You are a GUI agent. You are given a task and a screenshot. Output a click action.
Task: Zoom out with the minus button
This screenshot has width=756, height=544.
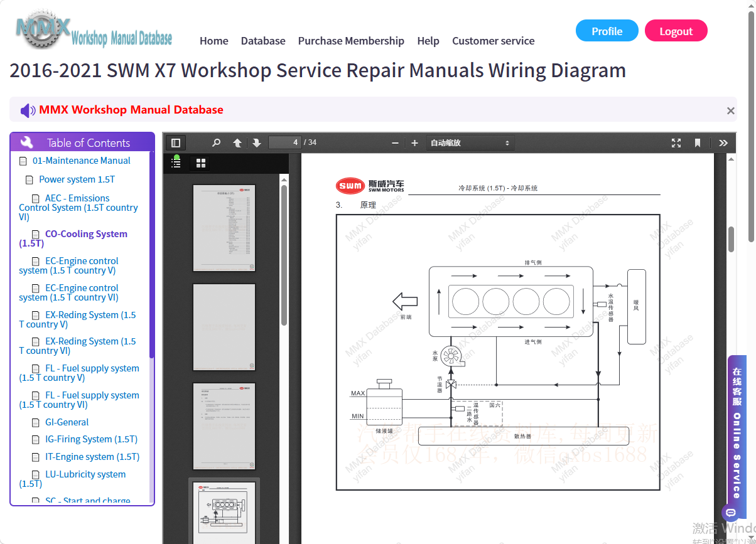point(395,143)
